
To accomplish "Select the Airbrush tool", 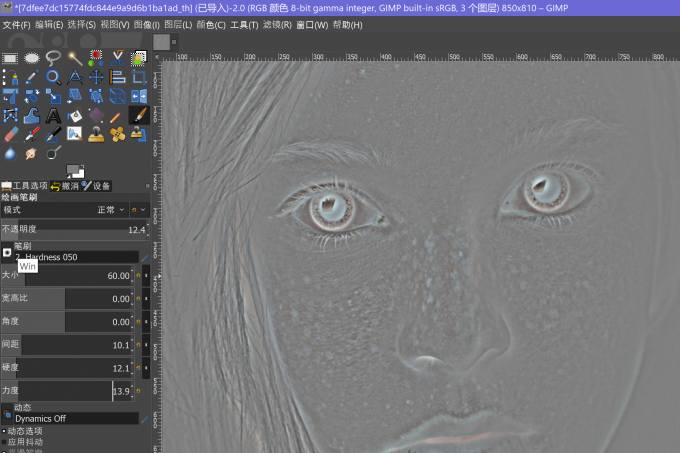I will pos(32,134).
